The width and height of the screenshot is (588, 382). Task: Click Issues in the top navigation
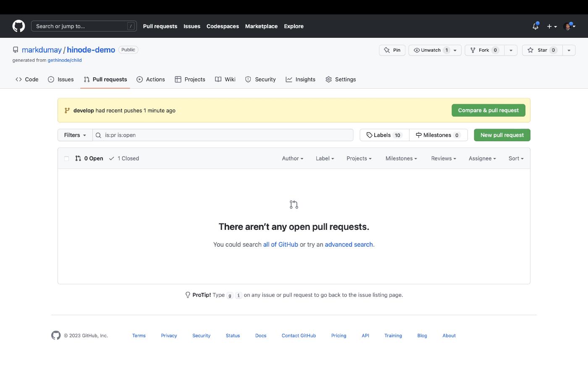192,26
